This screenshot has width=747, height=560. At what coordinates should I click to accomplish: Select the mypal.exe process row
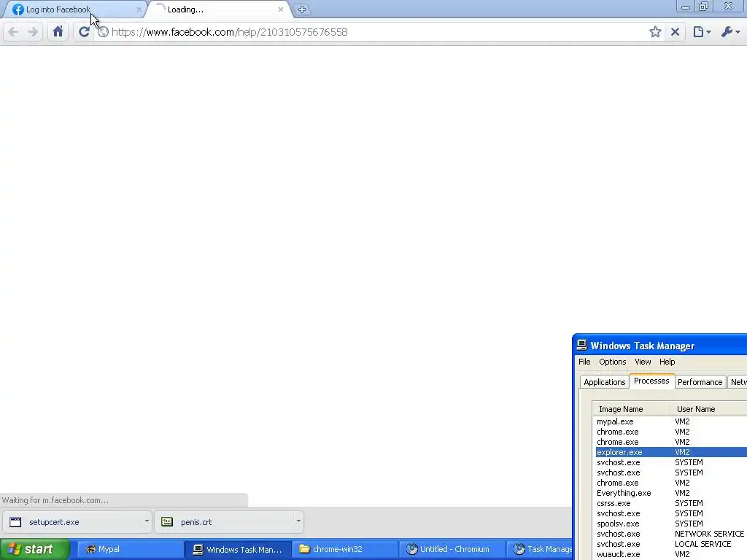click(671, 421)
